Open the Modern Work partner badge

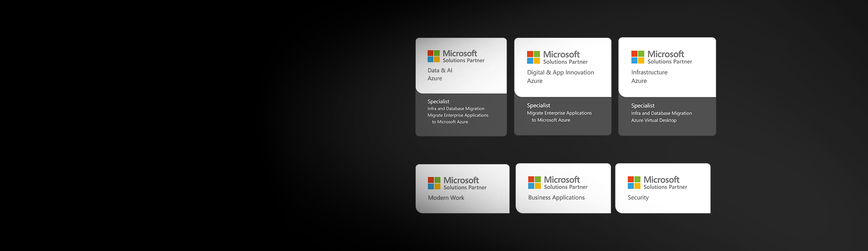462,188
